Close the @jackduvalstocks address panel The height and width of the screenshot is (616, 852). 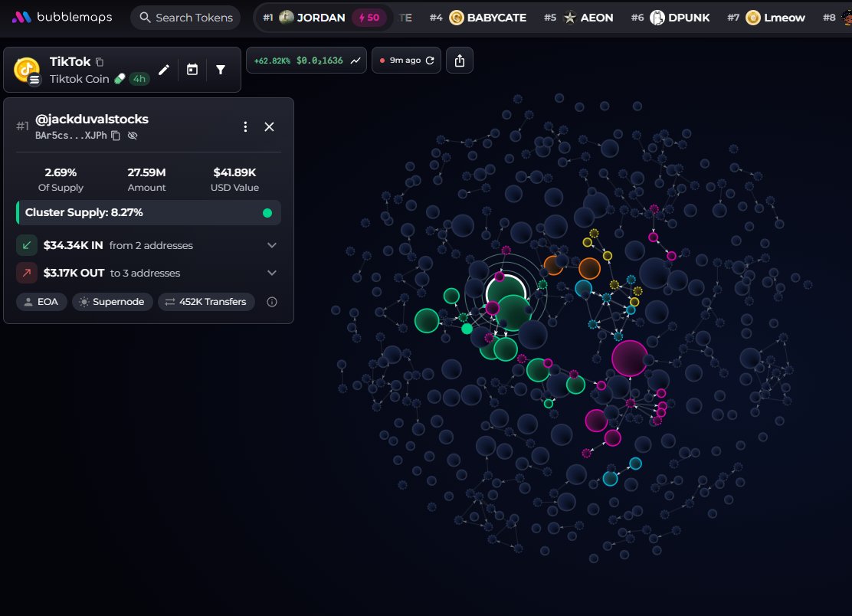click(269, 126)
